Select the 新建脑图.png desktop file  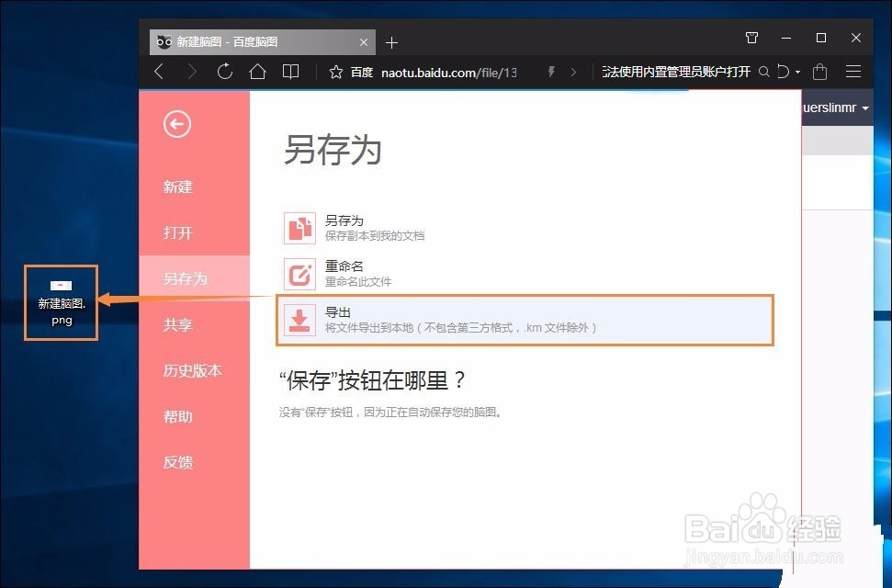tap(62, 303)
